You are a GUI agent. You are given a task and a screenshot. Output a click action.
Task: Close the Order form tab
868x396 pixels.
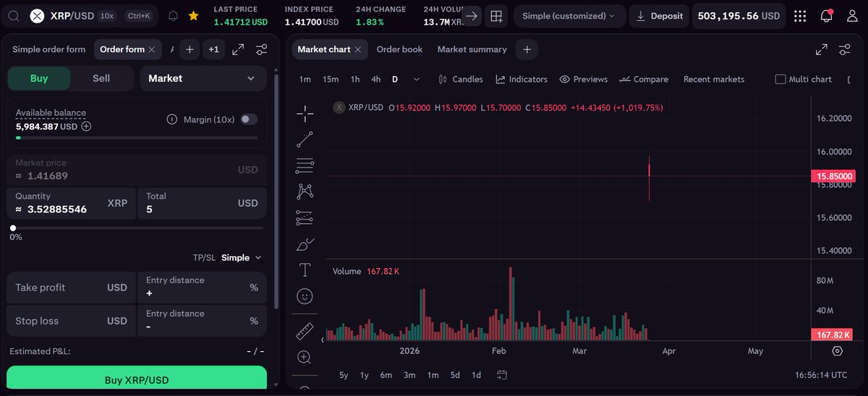click(151, 49)
